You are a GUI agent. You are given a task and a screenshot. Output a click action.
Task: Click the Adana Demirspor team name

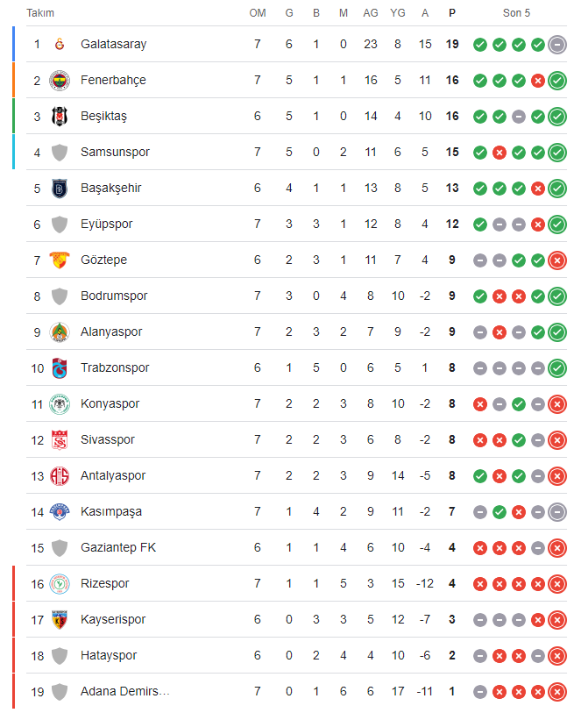tap(125, 691)
